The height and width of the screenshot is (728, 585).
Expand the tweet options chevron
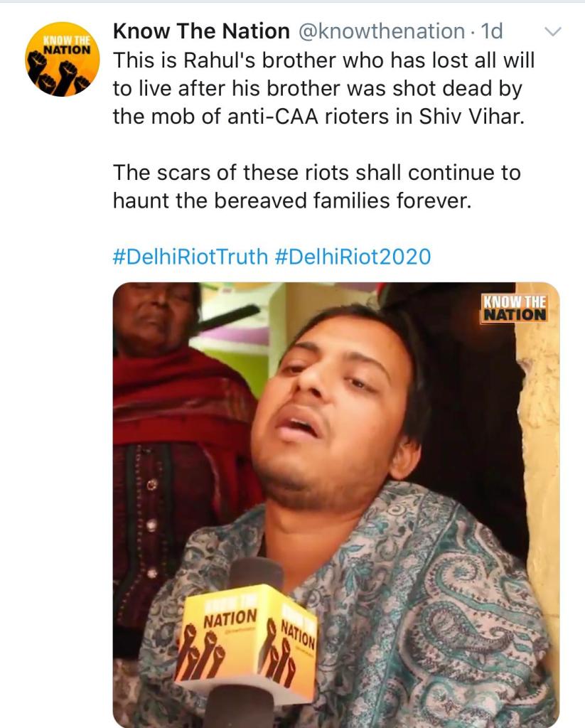coord(552,32)
